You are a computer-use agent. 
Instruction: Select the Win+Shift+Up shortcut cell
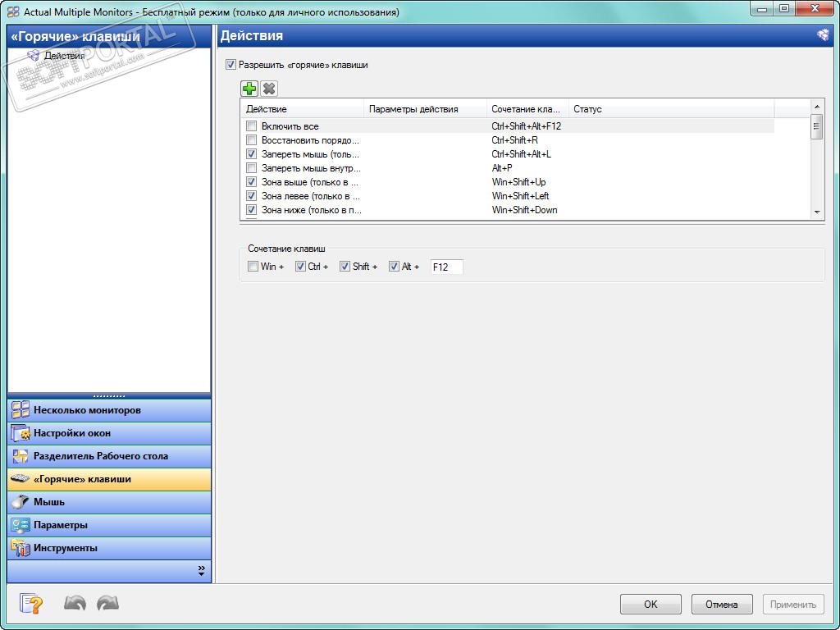(518, 182)
